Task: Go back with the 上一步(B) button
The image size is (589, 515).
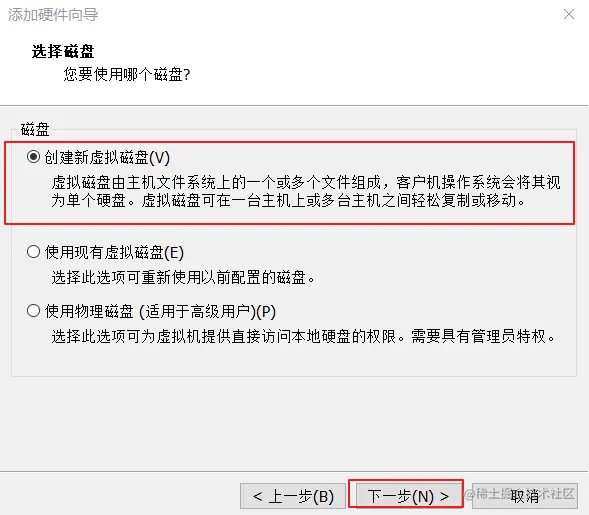Action: tap(293, 496)
